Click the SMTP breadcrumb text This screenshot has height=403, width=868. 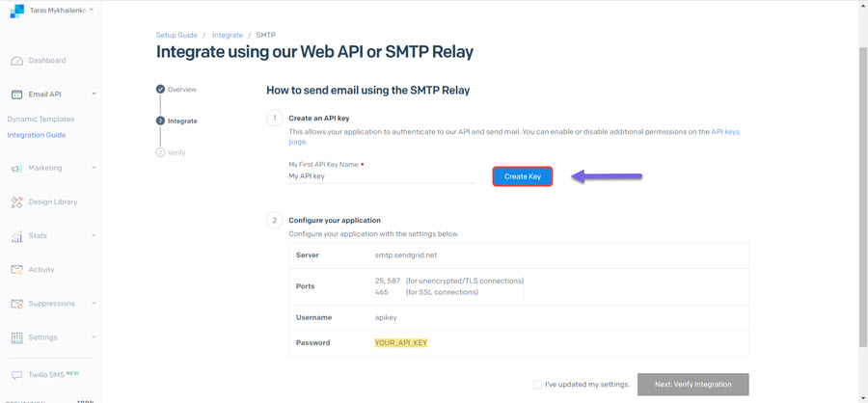[x=266, y=35]
